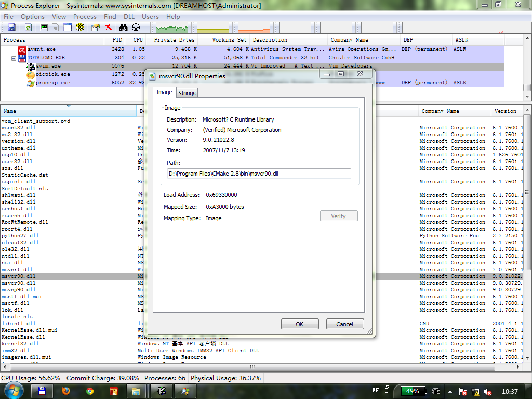Open the DLL menu

pos(129,16)
